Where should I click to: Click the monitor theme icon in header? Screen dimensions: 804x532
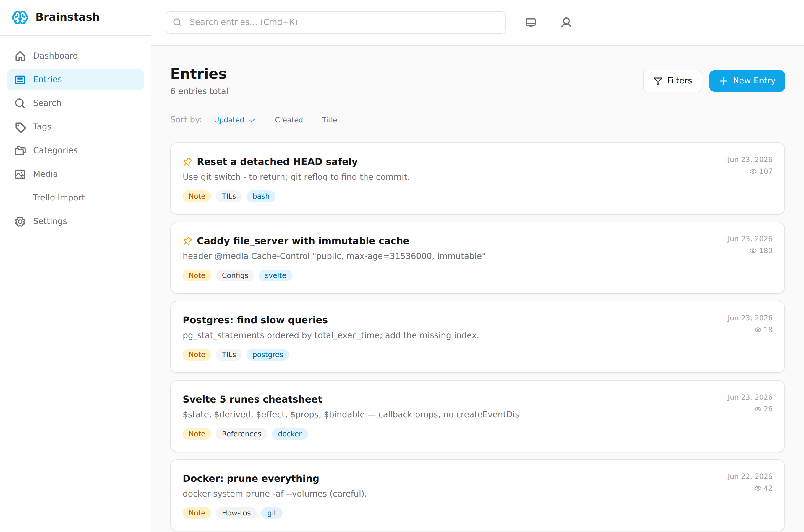pos(531,23)
